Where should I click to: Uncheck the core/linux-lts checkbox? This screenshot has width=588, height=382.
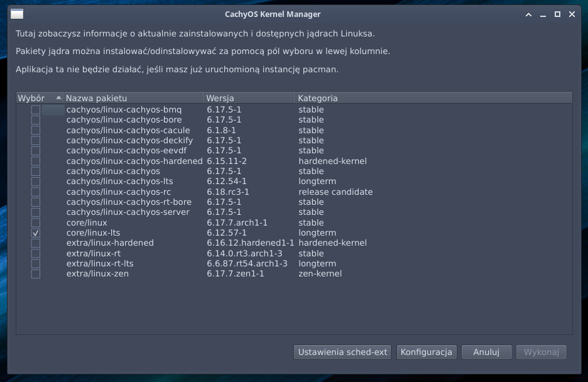pyautogui.click(x=36, y=233)
